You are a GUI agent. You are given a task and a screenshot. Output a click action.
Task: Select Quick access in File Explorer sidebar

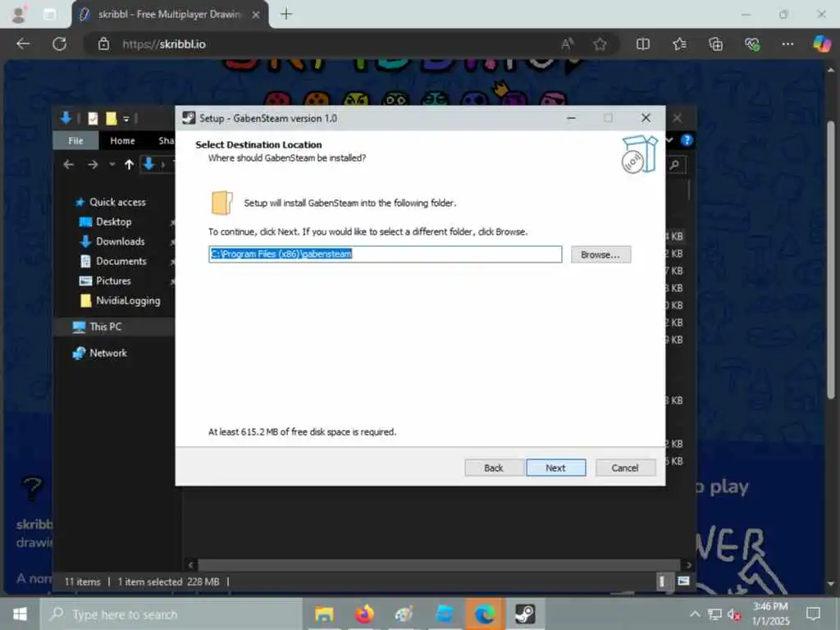(117, 202)
